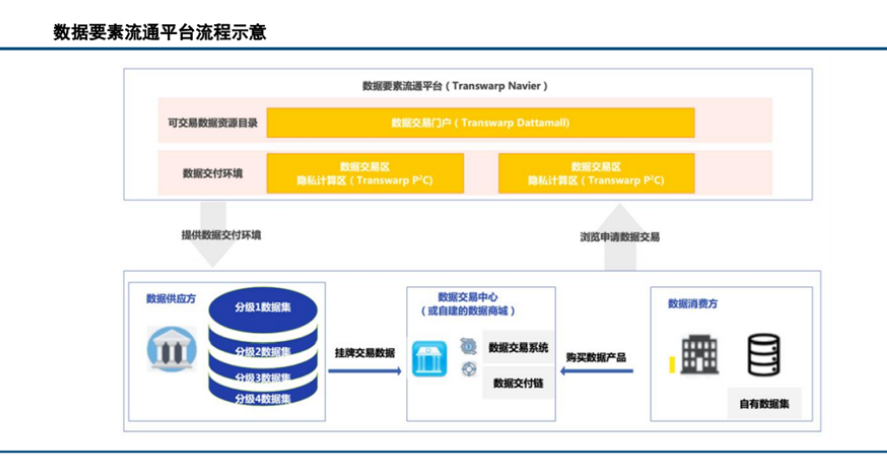Click the small circular icon beside 数据交付链
The height and width of the screenshot is (456, 887).
pos(468,370)
